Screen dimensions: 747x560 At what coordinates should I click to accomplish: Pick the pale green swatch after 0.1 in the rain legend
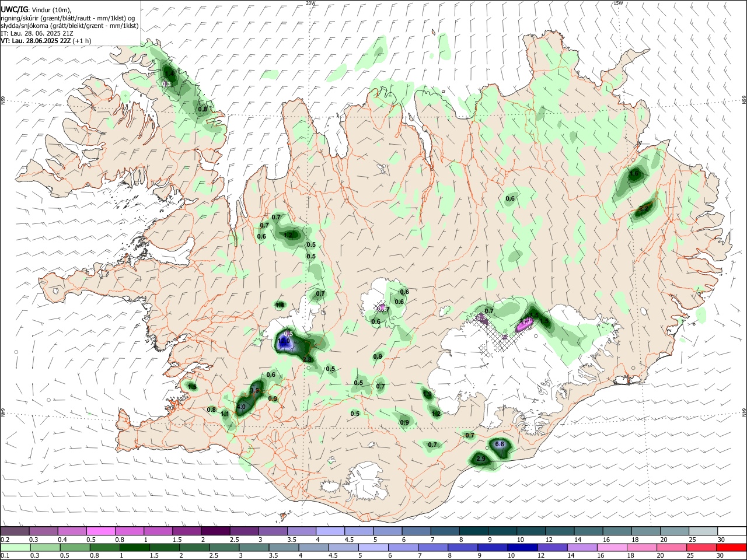point(15,547)
